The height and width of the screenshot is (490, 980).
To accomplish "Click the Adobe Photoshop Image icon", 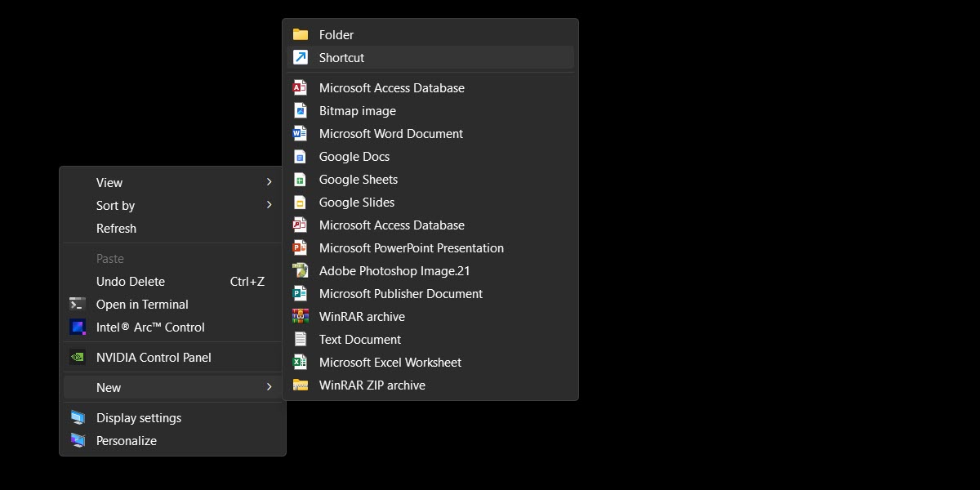I will click(x=300, y=270).
